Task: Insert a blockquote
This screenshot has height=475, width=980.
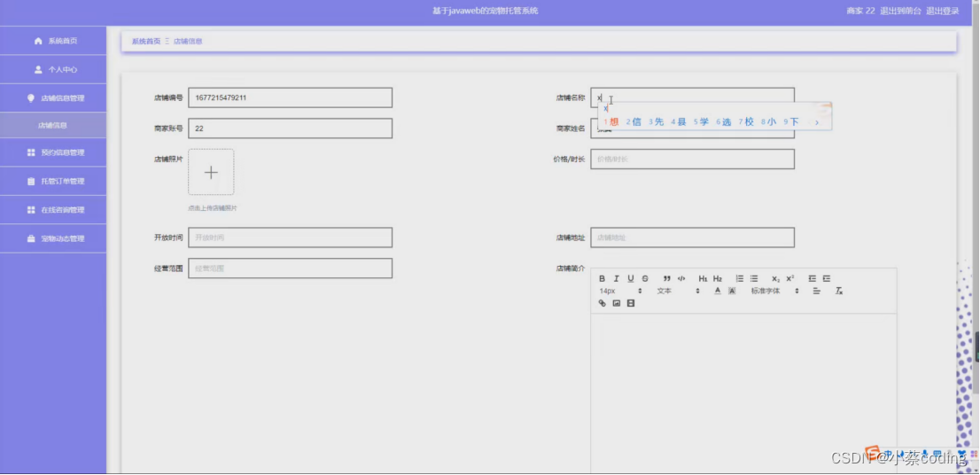Action: 667,279
